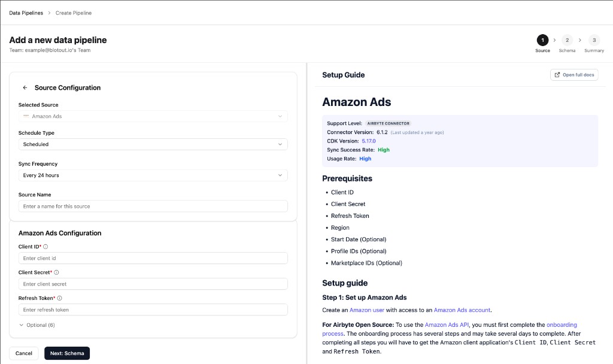Viewport: 613px width, 364px height.
Task: Click the Region prerequisite item
Action: point(340,228)
